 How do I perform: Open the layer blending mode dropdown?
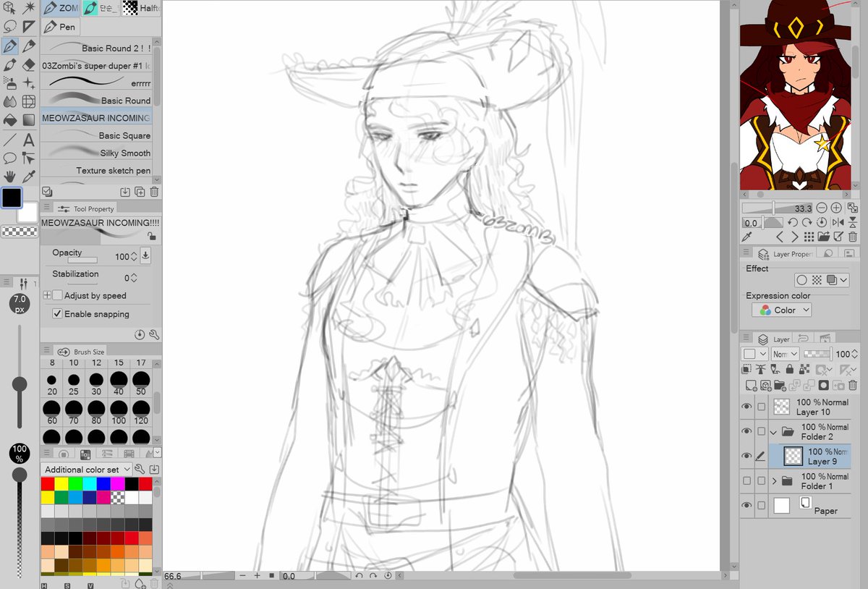tap(786, 354)
